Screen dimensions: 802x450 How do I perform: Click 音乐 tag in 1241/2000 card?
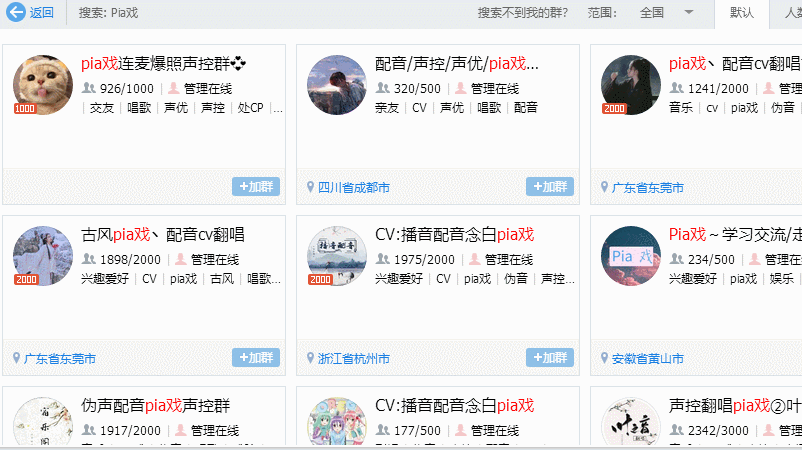681,108
